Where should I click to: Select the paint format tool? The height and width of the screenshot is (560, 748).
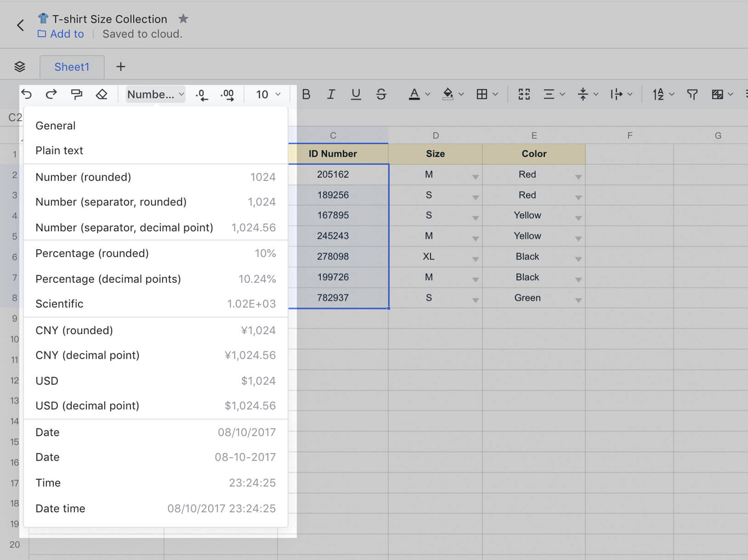[77, 94]
